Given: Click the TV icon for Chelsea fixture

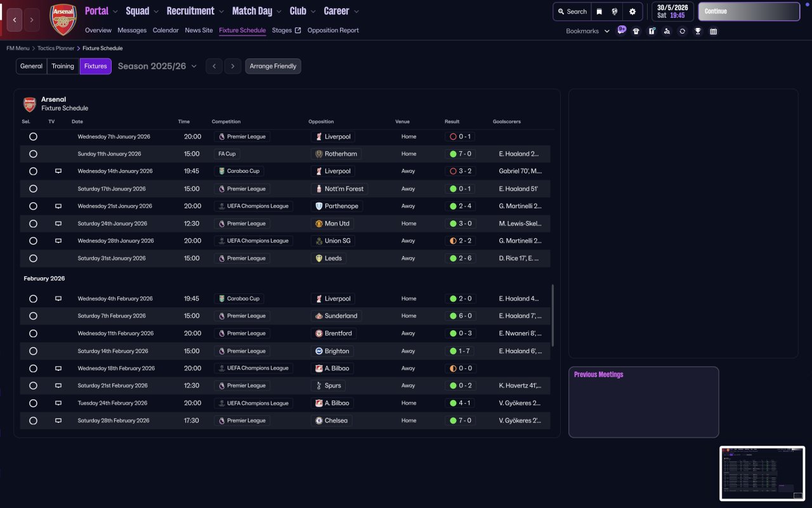Looking at the screenshot, I should [x=58, y=420].
